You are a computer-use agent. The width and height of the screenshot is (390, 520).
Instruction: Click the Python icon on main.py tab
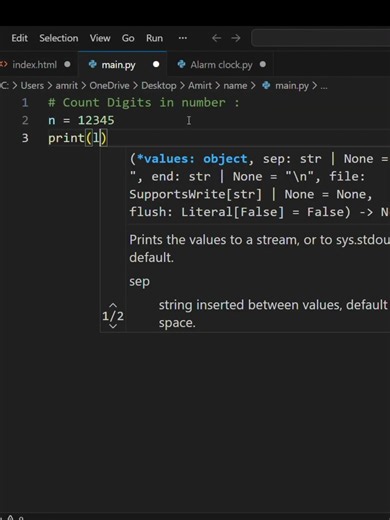pyautogui.click(x=92, y=64)
